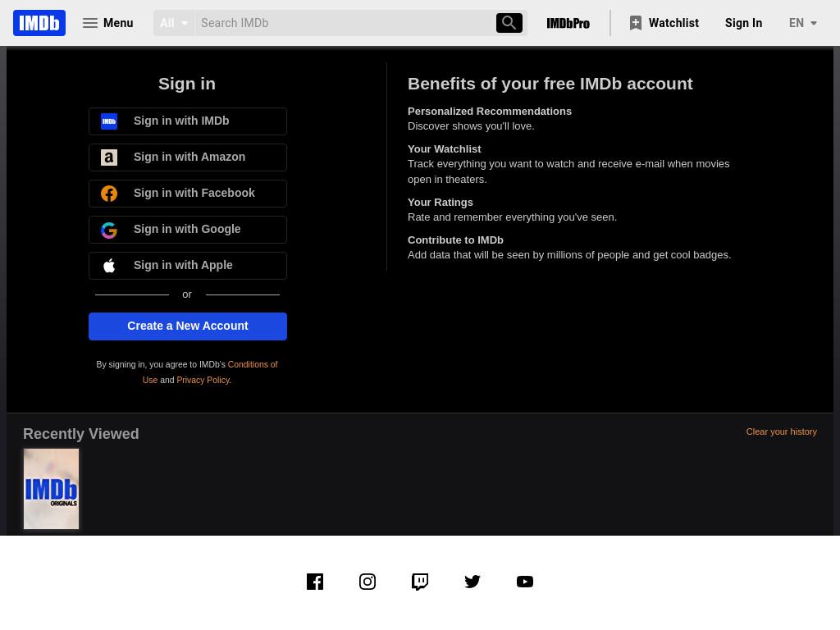
Task: Visit IMDb's YouTube footer icon
Action: (525, 582)
